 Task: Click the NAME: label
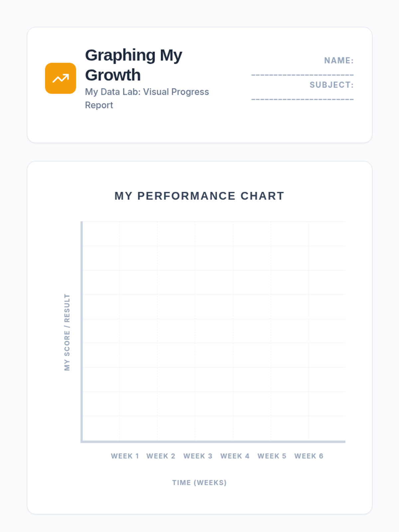[339, 61]
